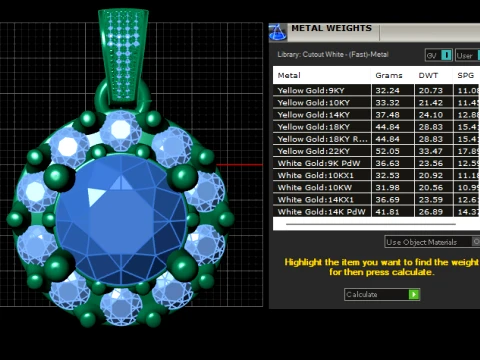Click the 33.47 DWT value

[431, 151]
